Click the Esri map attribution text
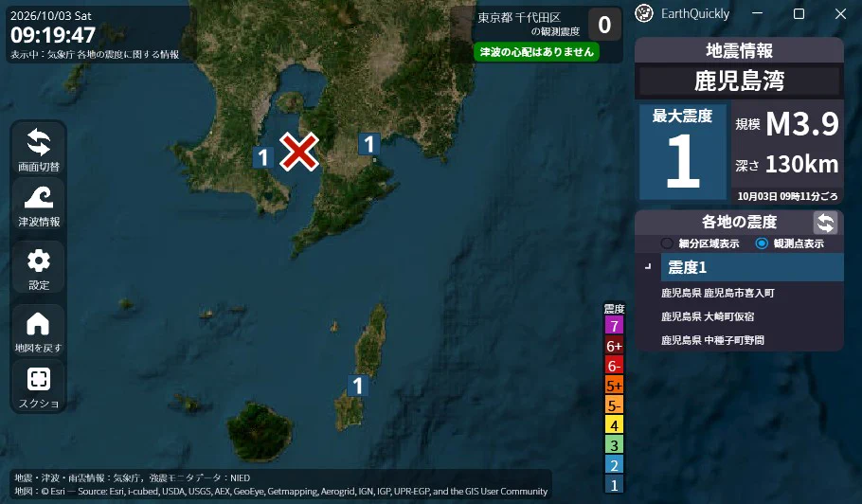The image size is (862, 504). coord(281,492)
